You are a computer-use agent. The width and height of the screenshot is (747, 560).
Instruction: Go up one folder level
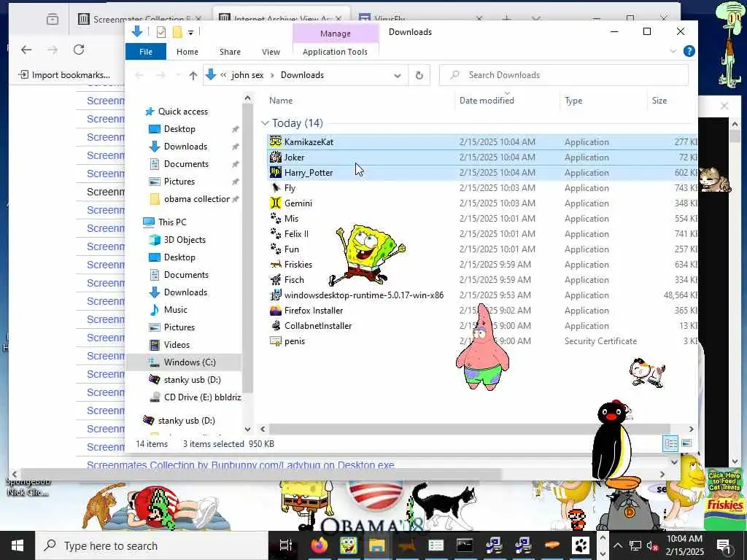(x=193, y=75)
